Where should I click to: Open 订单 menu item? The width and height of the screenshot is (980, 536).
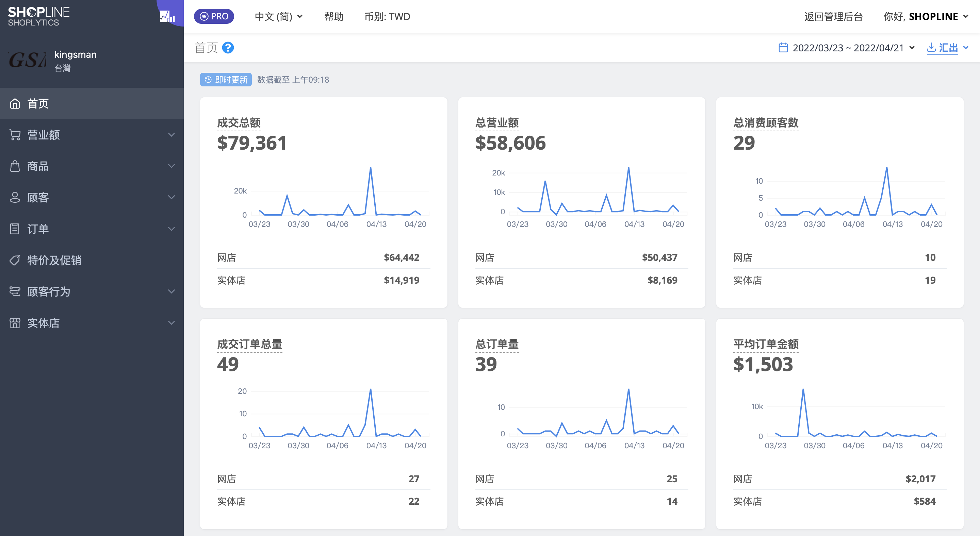pyautogui.click(x=92, y=229)
